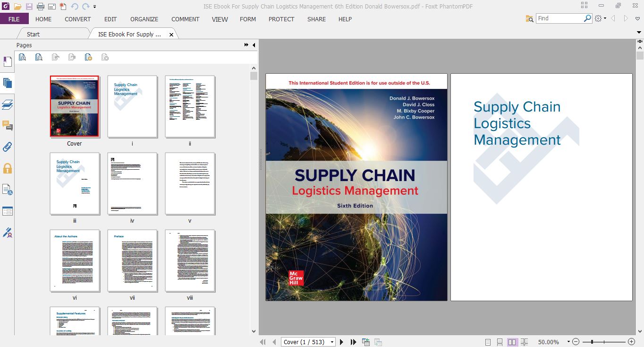Undo the last action
This screenshot has width=644, height=347.
click(x=75, y=6)
